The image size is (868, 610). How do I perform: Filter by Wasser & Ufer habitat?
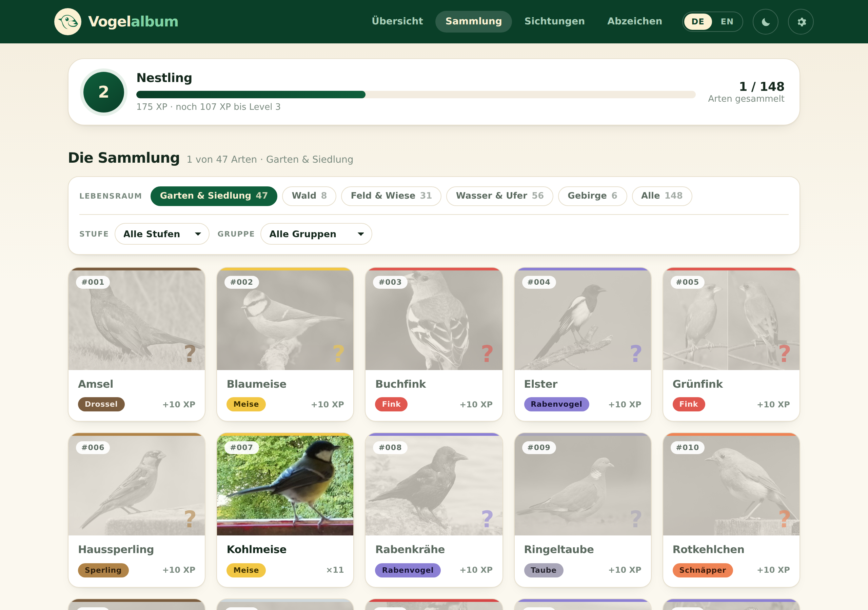pyautogui.click(x=499, y=196)
